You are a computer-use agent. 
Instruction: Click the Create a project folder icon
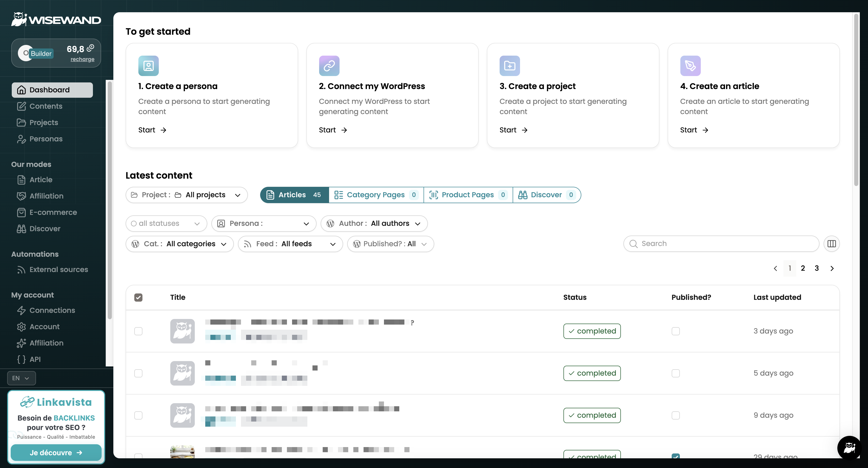pyautogui.click(x=510, y=66)
